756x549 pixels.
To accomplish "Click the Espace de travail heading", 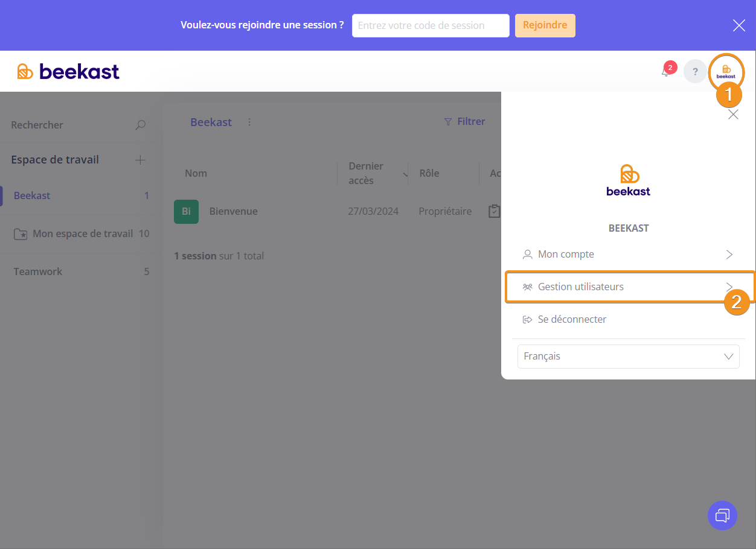I will point(55,160).
